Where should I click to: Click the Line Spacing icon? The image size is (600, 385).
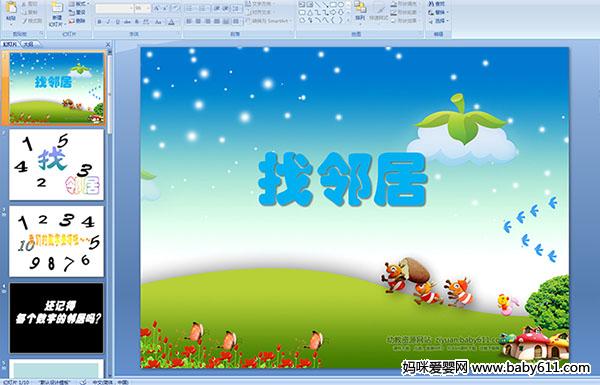pos(236,8)
